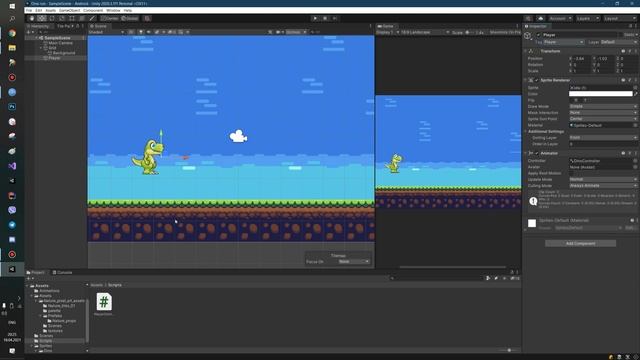The image size is (640, 360).
Task: Select Background tilemap in Hierarchy
Action: (x=64, y=53)
